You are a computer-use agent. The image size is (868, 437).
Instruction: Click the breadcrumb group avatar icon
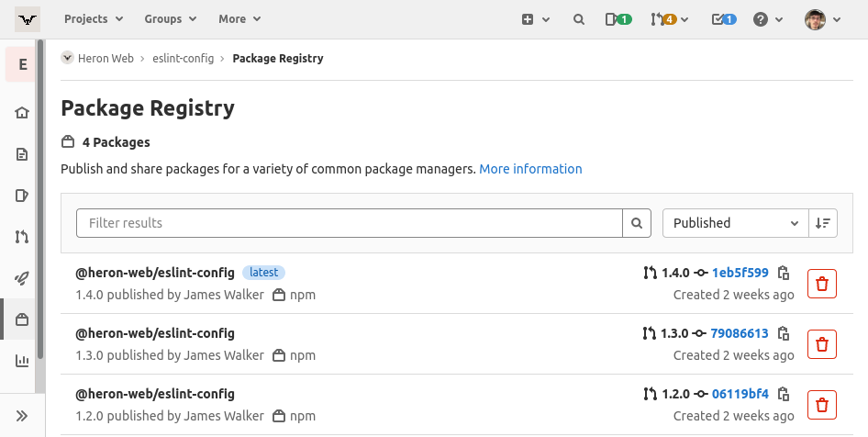coord(68,58)
